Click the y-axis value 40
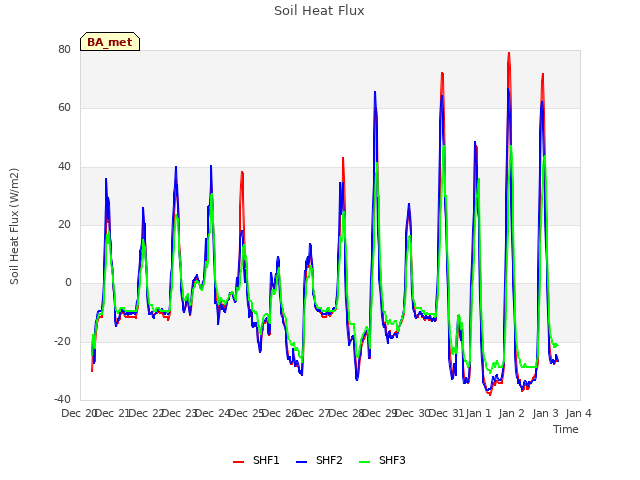Screen dimensions: 640x480 [x=64, y=167]
